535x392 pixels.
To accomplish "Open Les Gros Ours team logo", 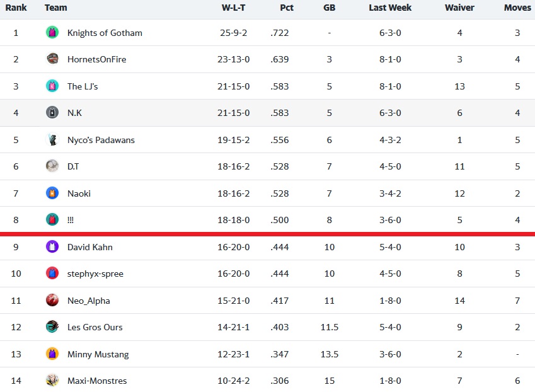I will click(52, 327).
